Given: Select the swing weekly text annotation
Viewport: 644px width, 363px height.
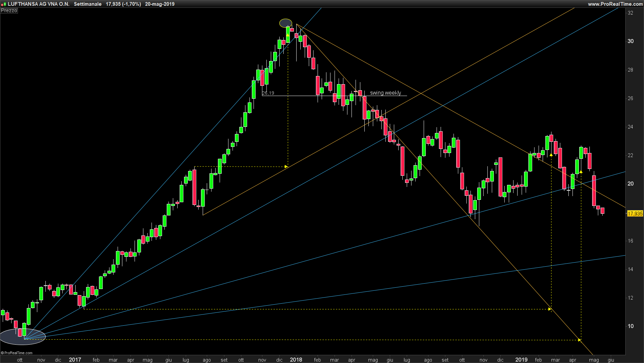Looking at the screenshot, I should pos(385,93).
